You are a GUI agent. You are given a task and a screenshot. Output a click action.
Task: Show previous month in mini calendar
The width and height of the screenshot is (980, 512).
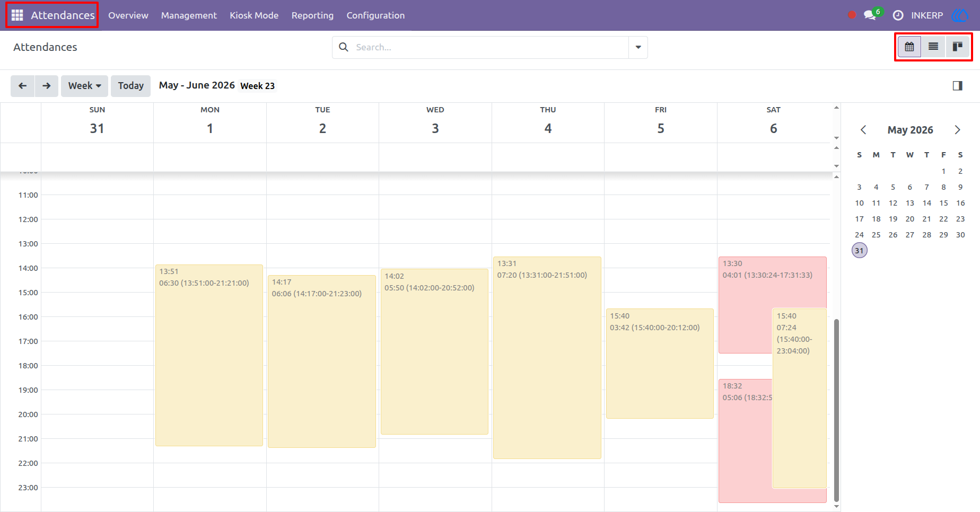(x=863, y=130)
